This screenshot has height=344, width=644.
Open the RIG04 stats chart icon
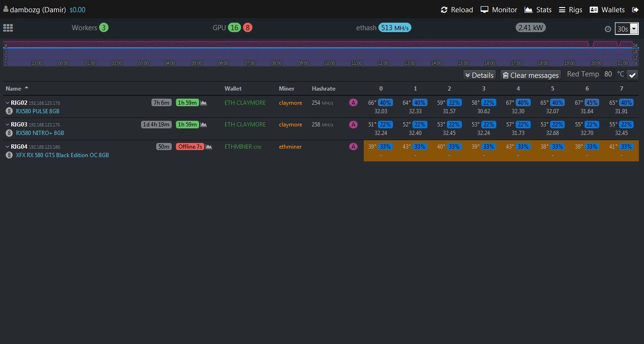(209, 147)
